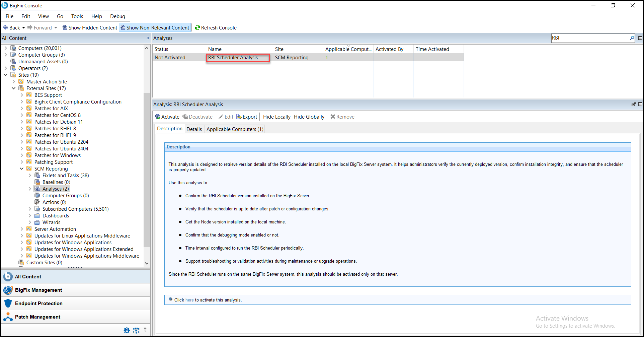Click the second domain icon beside gear
This screenshot has width=644, height=337.
pos(136,330)
